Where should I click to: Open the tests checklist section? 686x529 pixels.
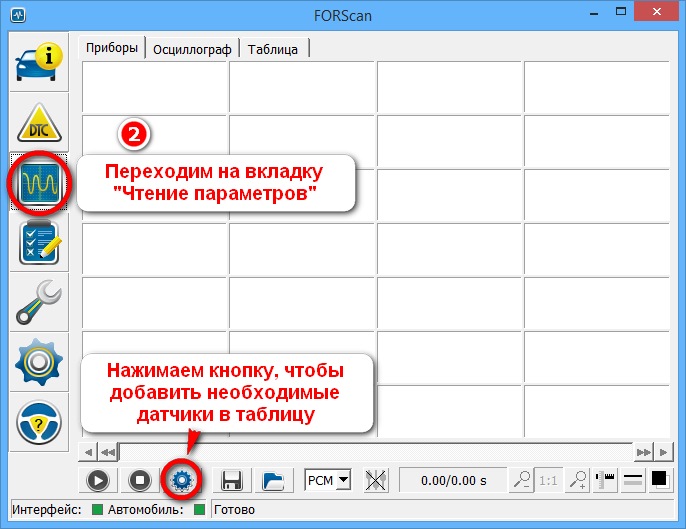(x=39, y=242)
